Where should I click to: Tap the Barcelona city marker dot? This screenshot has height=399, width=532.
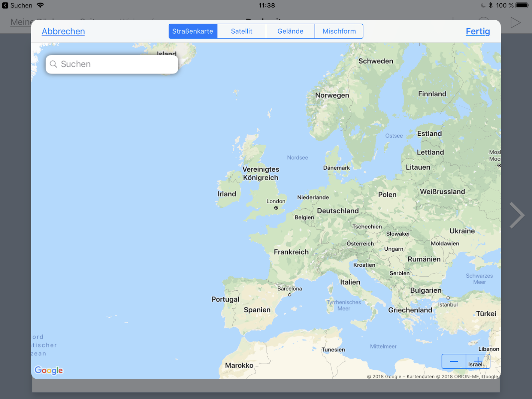click(x=290, y=295)
